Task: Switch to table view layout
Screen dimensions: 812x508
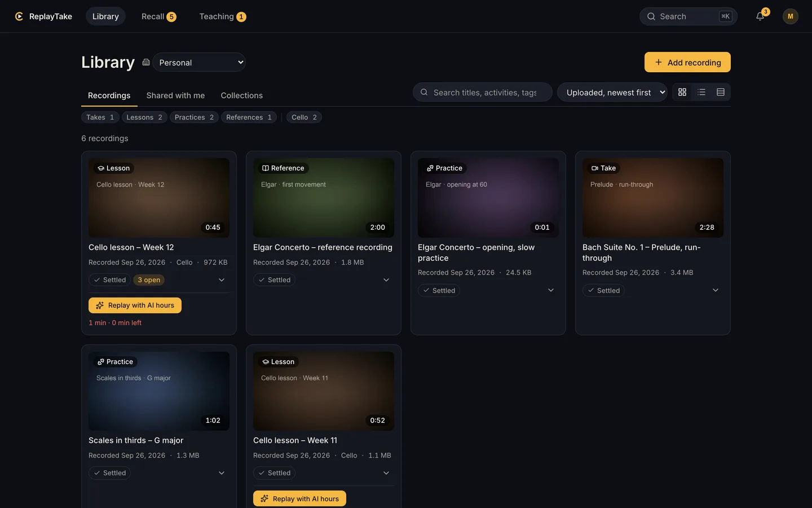Action: tap(721, 92)
